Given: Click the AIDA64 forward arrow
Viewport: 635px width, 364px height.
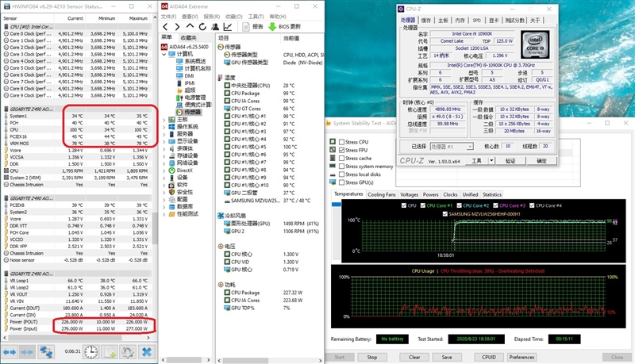Looking at the screenshot, I should pos(177,27).
